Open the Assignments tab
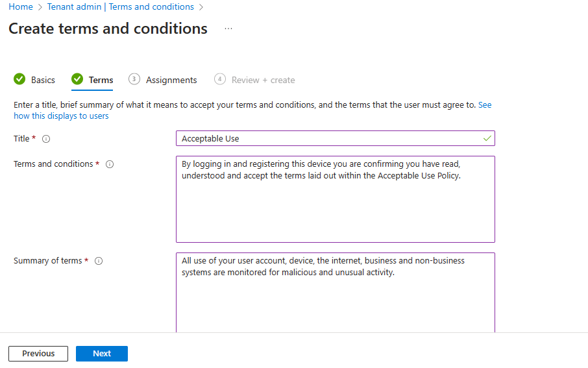The width and height of the screenshot is (588, 368). [x=171, y=80]
